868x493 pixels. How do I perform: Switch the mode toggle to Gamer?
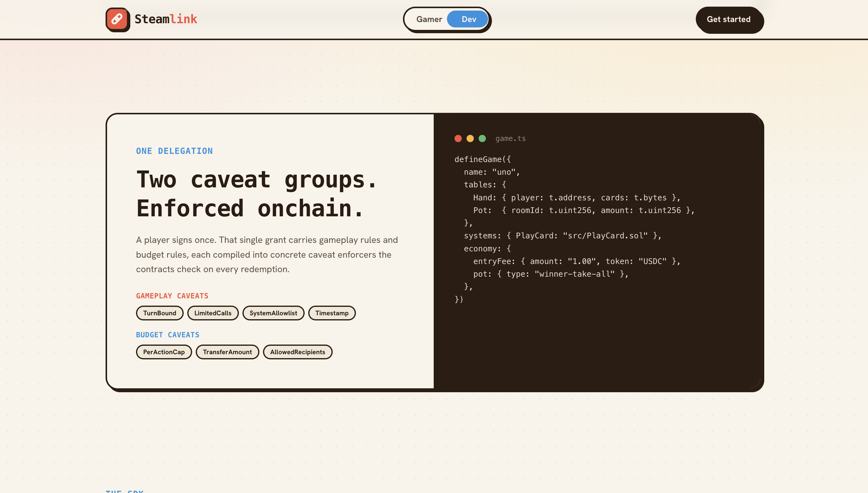pyautogui.click(x=429, y=19)
